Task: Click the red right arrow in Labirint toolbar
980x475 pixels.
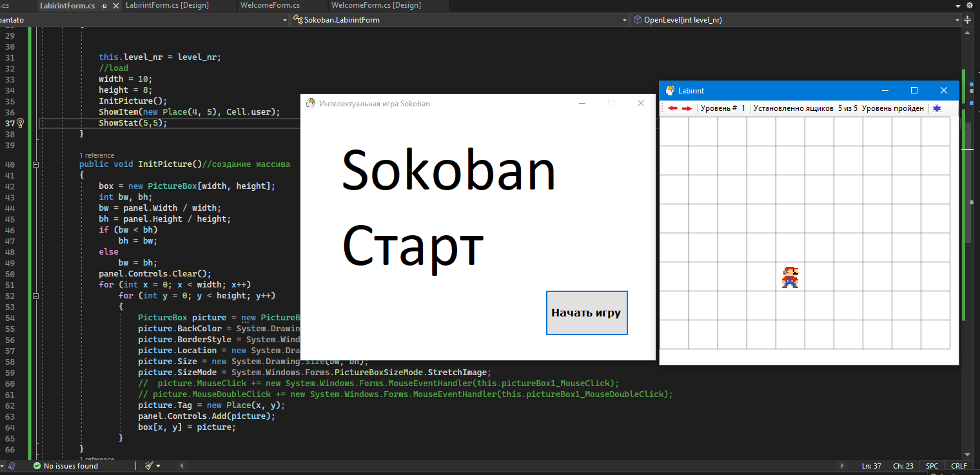Action: pyautogui.click(x=687, y=108)
